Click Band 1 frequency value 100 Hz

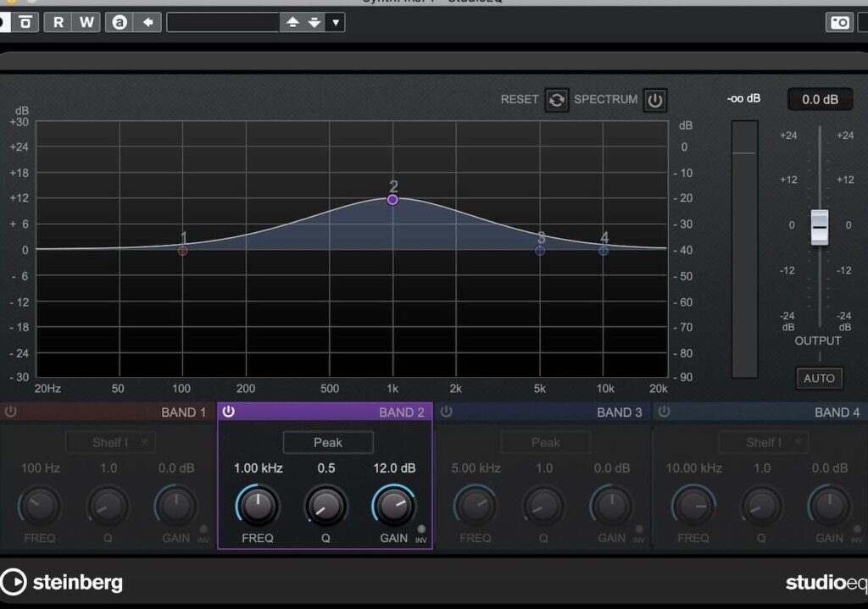point(41,468)
